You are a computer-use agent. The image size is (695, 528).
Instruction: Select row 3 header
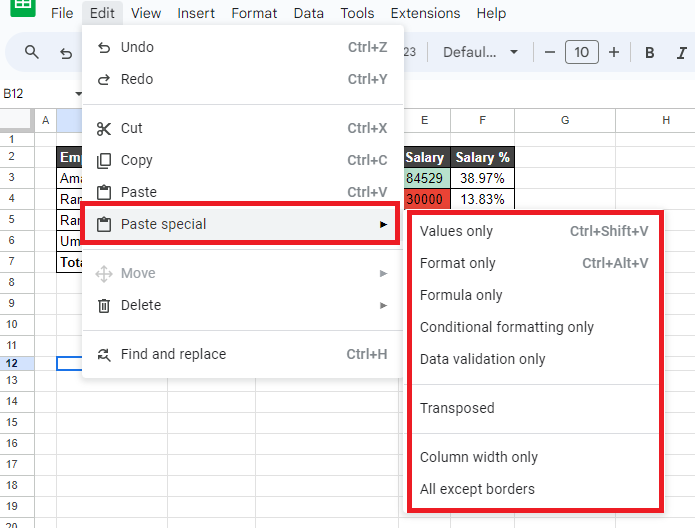click(17, 177)
